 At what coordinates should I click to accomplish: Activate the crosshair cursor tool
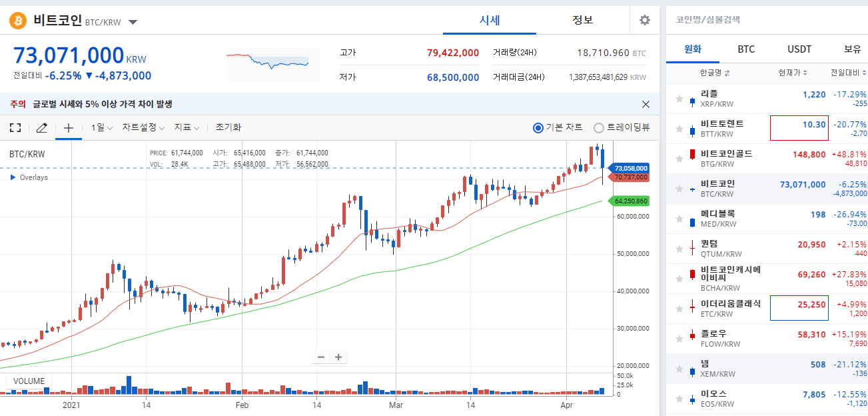[69, 127]
